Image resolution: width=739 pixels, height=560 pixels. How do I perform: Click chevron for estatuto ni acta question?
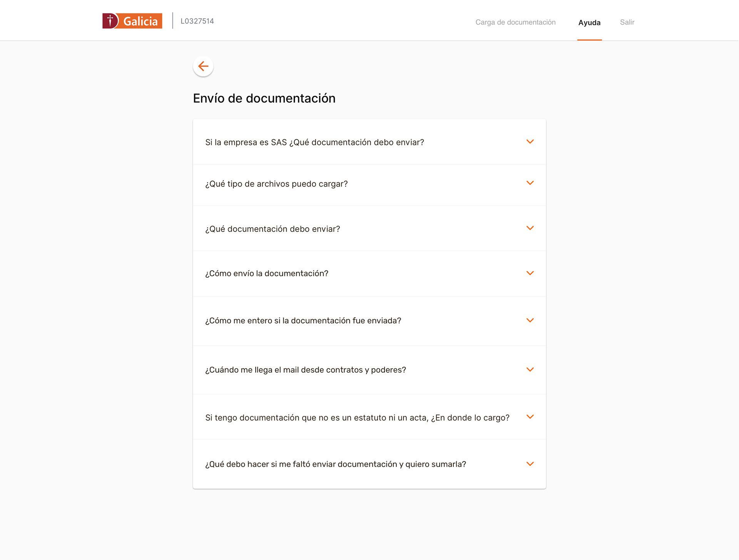click(530, 417)
